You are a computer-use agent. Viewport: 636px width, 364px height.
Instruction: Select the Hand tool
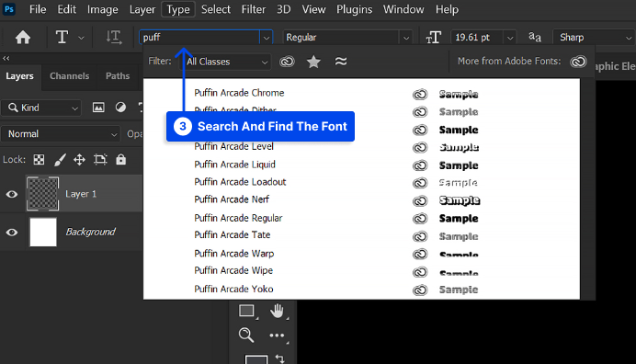[278, 311]
